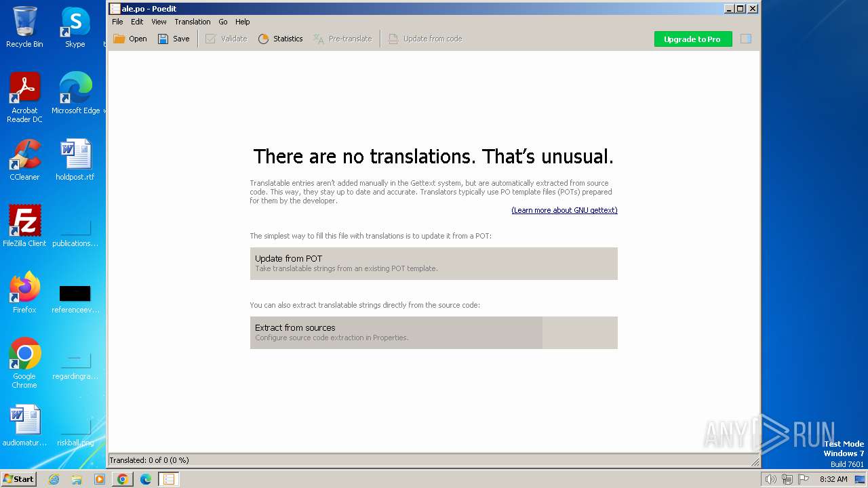
Task: Click the Open toolbar button
Action: click(x=130, y=39)
